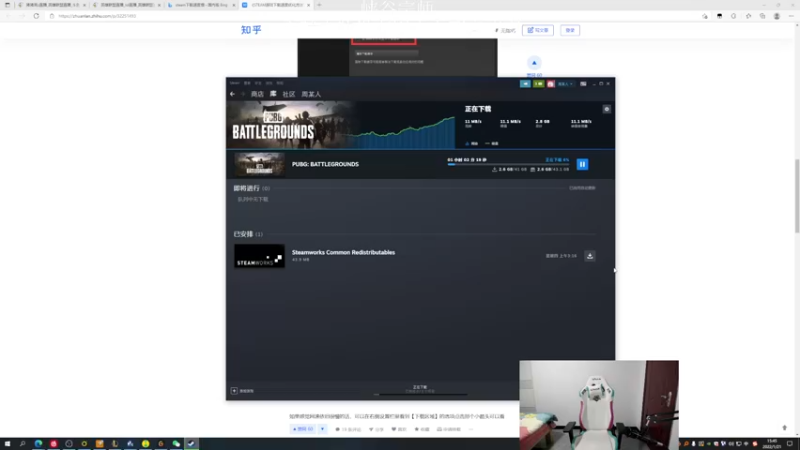
Task: Click the back-to-top arrow on Zhihu page
Action: (784, 428)
